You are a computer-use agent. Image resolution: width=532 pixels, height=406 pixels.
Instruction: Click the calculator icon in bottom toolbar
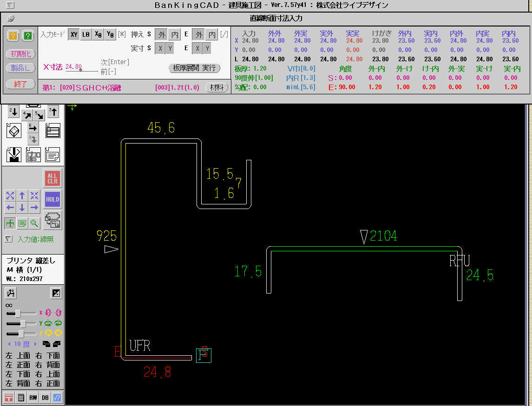coord(21,398)
